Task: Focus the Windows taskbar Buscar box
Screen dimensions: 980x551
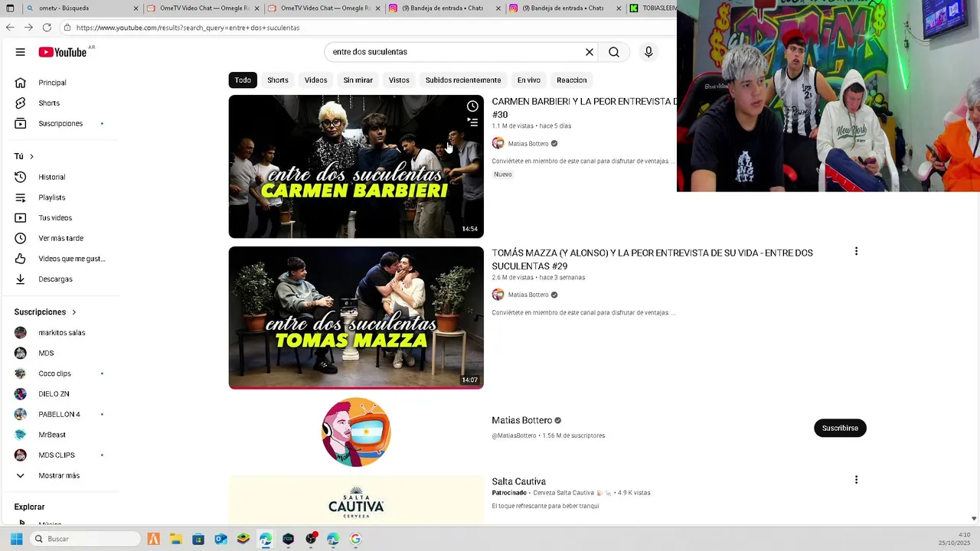Action: coord(85,539)
